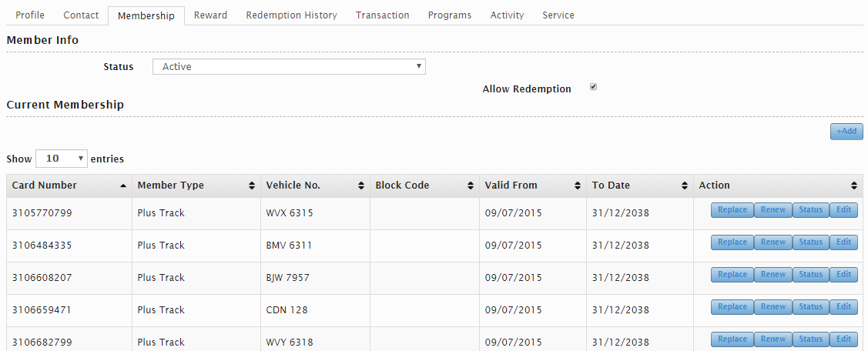Toggle the Allow Redemption checkbox

pos(593,87)
